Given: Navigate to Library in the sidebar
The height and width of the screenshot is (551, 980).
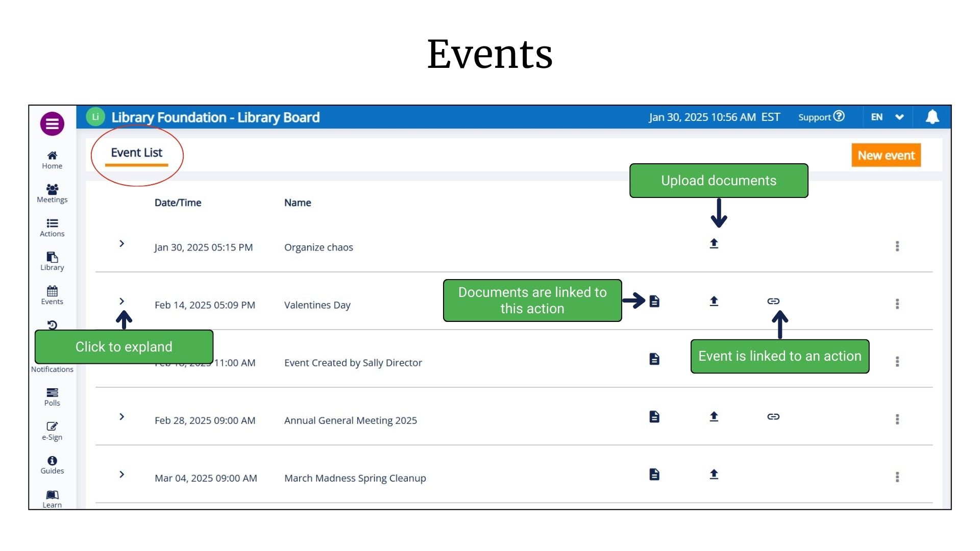Looking at the screenshot, I should click(52, 261).
